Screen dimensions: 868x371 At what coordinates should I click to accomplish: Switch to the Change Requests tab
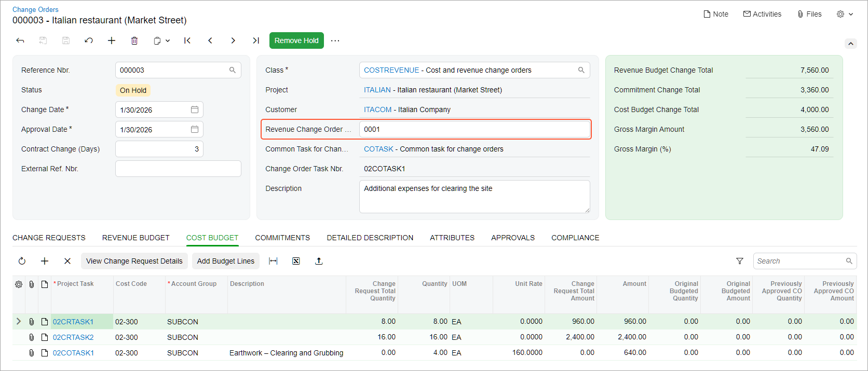click(49, 238)
